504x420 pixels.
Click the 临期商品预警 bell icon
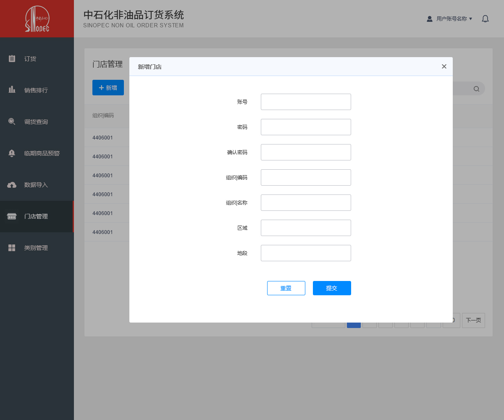[12, 153]
